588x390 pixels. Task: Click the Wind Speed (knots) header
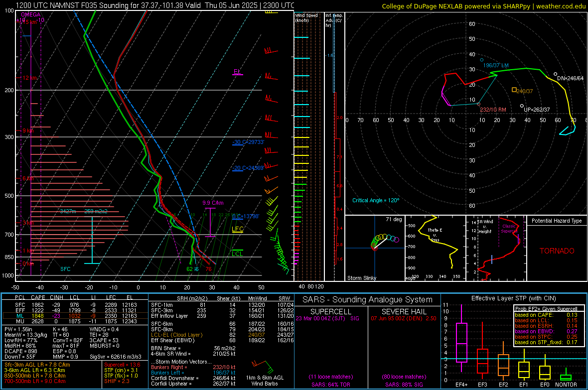[x=306, y=18]
